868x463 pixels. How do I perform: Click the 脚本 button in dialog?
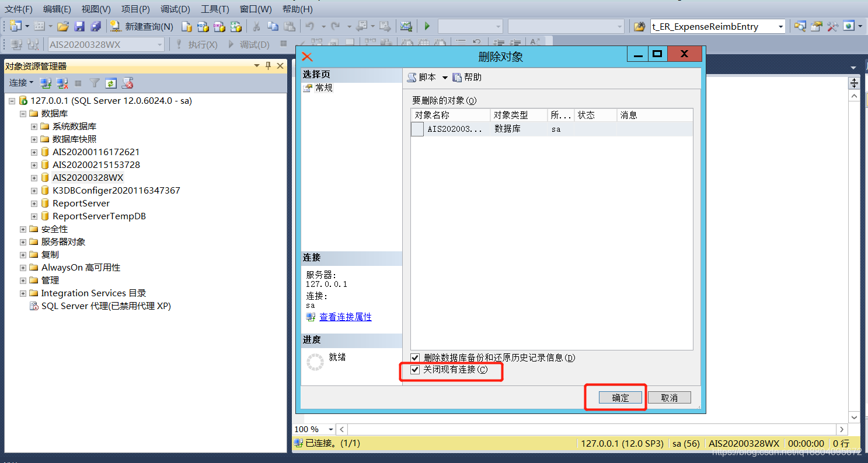422,78
